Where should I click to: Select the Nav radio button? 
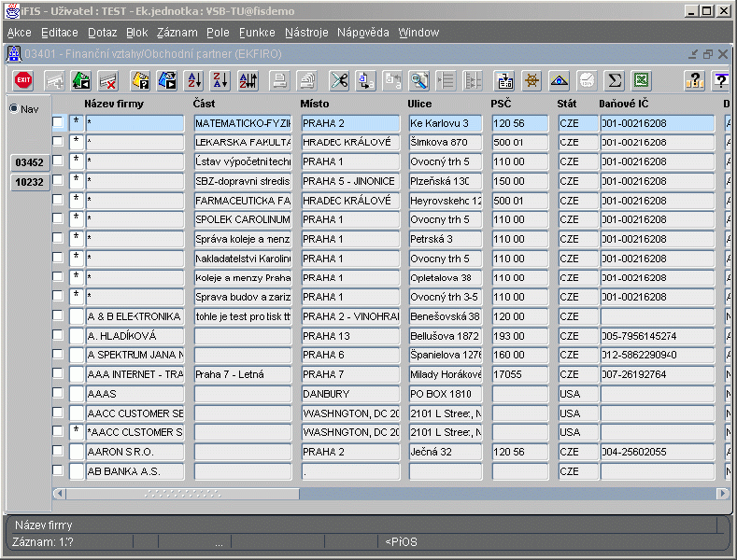pos(14,108)
